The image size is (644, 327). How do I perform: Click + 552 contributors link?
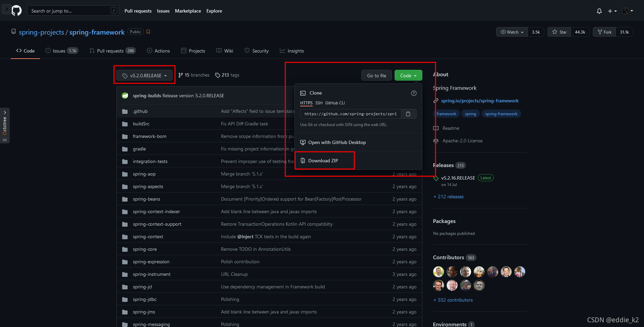click(x=453, y=300)
